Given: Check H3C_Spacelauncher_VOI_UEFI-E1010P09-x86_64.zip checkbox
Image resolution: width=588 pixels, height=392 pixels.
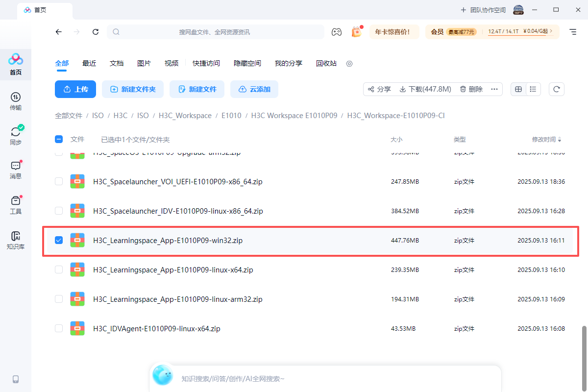Looking at the screenshot, I should point(59,181).
